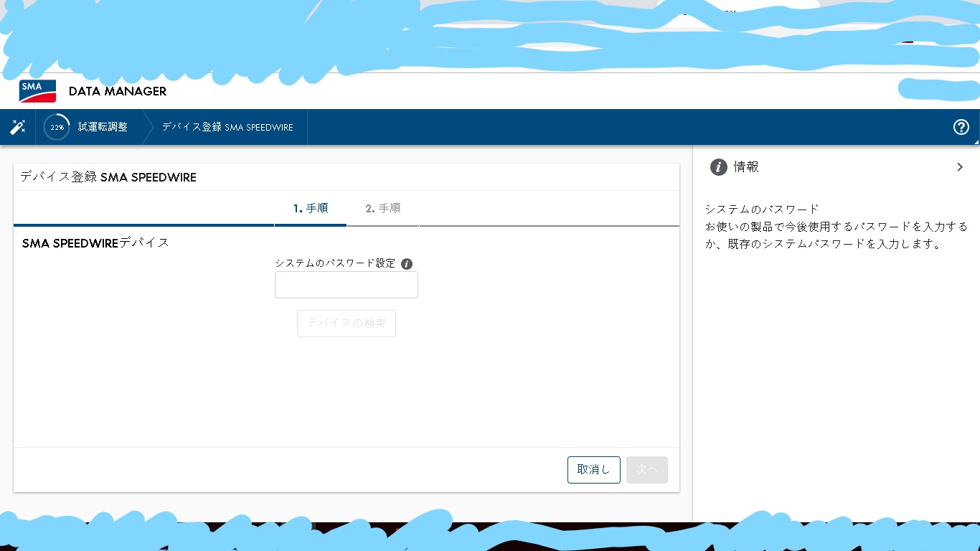Click the 22% progress circle
Image resolution: width=980 pixels, height=551 pixels.
(x=57, y=127)
